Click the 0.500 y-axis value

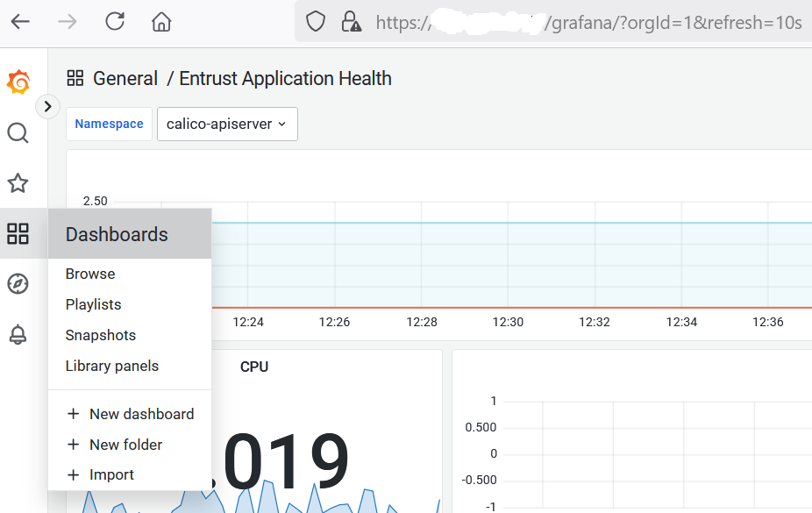[x=481, y=428]
